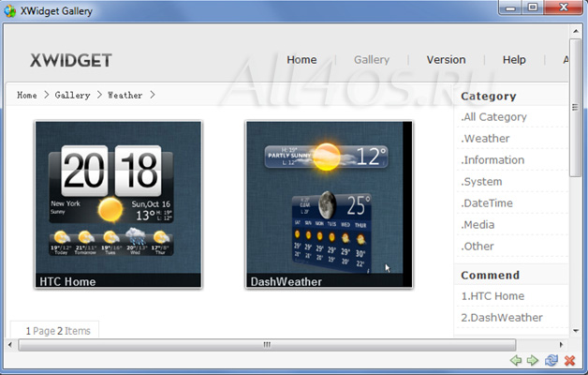Open the HTC Home widget thumbnail

pos(118,204)
